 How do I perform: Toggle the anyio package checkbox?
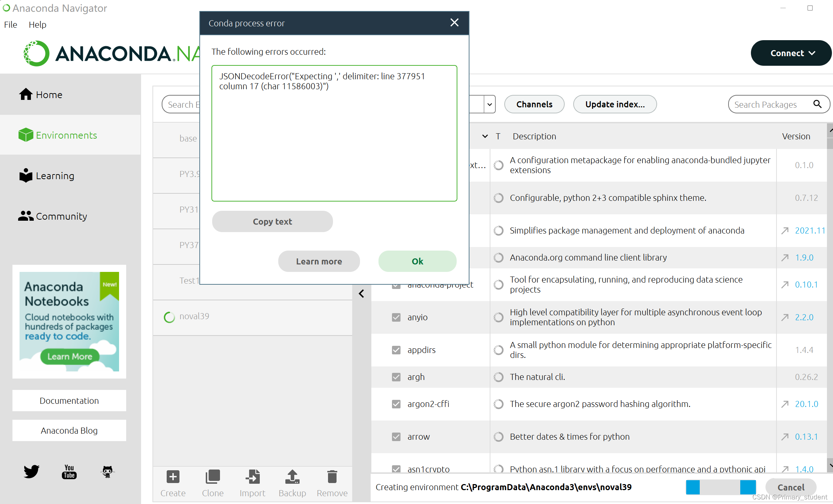[x=396, y=317]
